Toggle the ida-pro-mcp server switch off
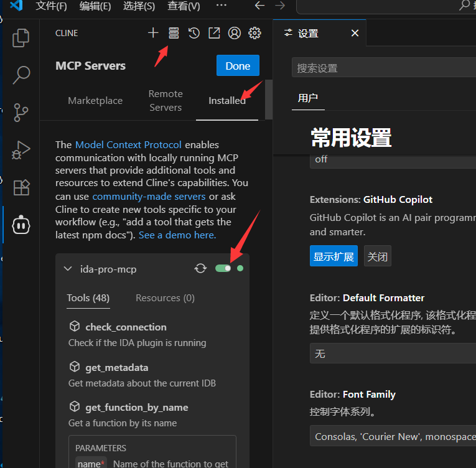476x468 pixels. pyautogui.click(x=223, y=268)
